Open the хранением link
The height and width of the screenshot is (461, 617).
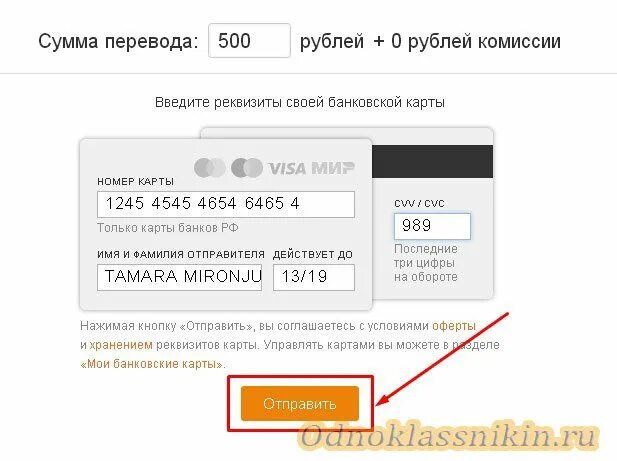click(x=121, y=345)
